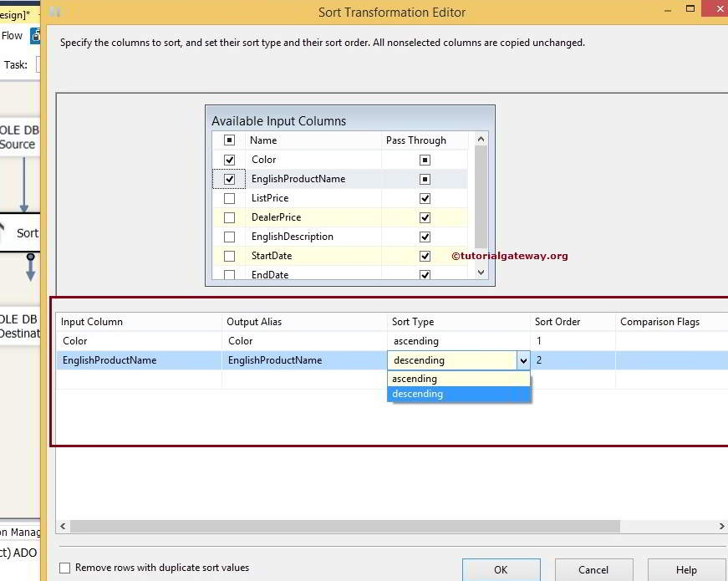Image resolution: width=728 pixels, height=581 pixels.
Task: Toggle Pass Through for DealerPrice
Action: 424,217
